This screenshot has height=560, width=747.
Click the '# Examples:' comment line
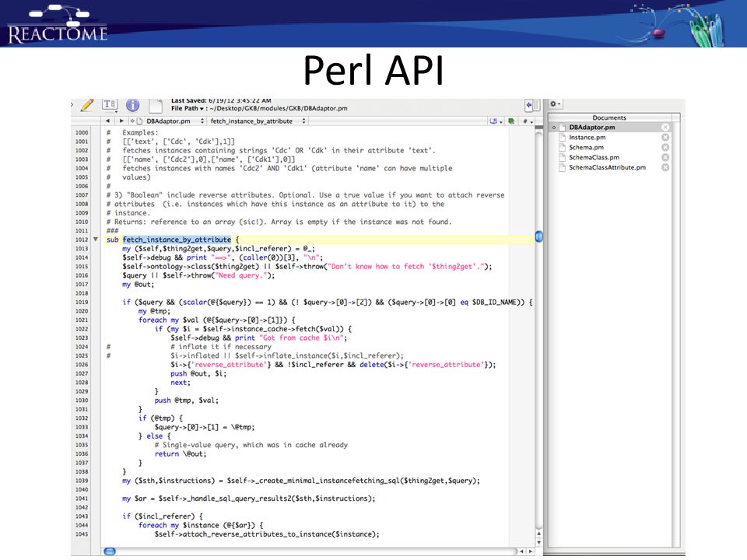132,132
